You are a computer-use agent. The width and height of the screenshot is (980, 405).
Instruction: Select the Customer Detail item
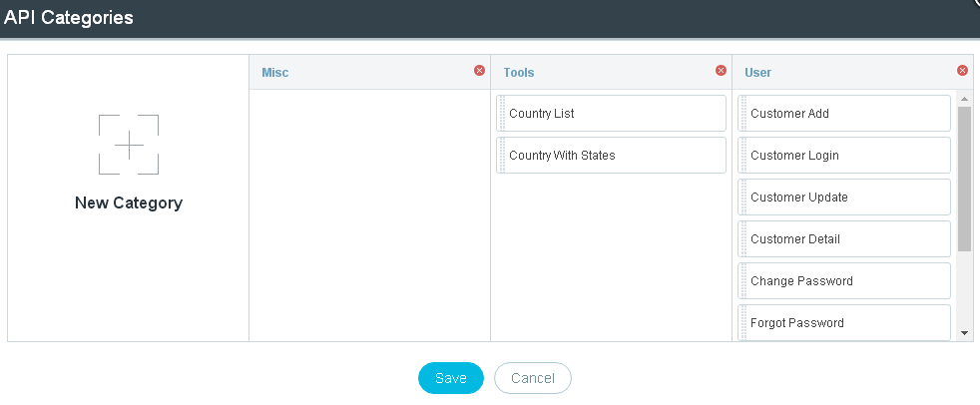click(844, 238)
